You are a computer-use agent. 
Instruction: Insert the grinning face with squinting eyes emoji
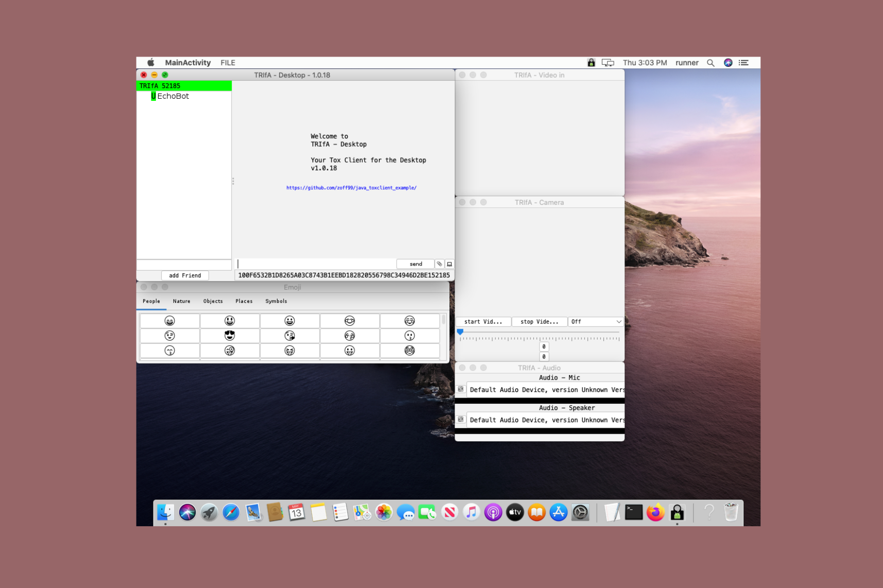click(169, 321)
